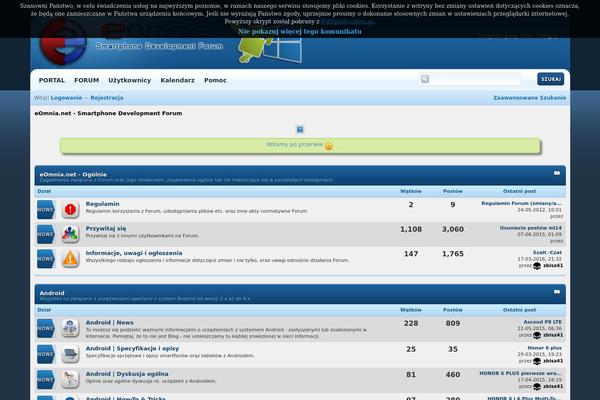
Task: Click NOWE status icon for Android | News
Action: coord(46,328)
